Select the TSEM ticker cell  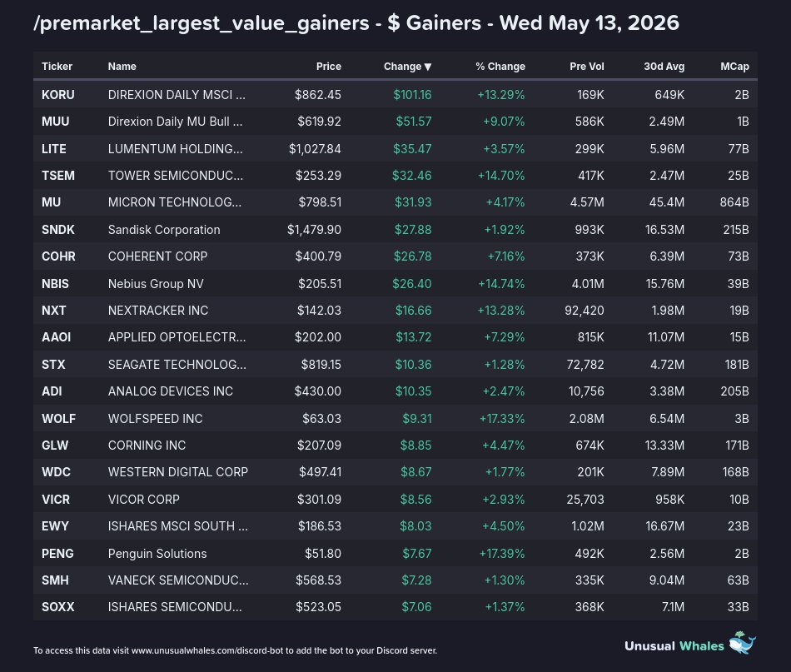tap(58, 176)
